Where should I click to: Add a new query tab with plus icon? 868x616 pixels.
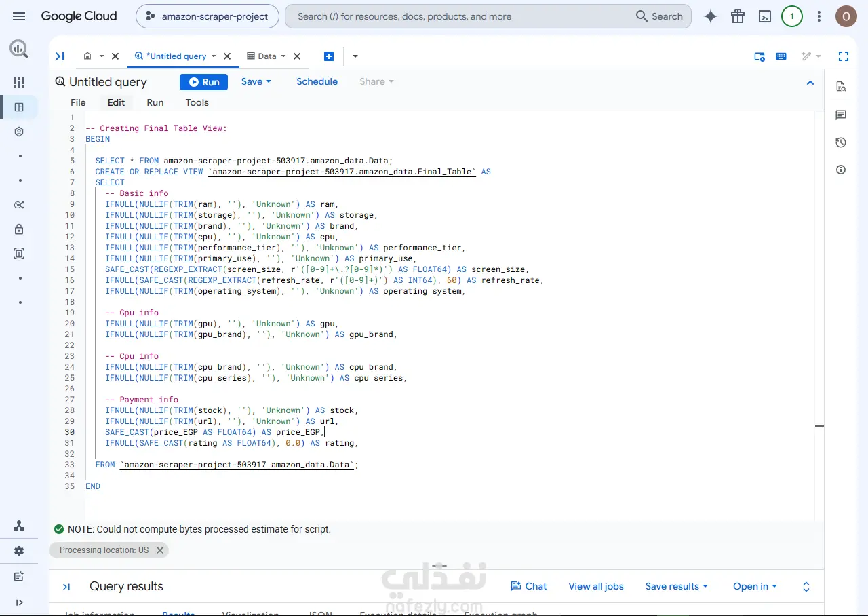[329, 56]
